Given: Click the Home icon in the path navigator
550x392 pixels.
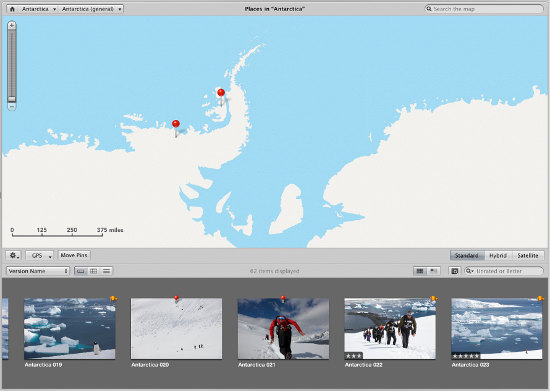Looking at the screenshot, I should 12,9.
